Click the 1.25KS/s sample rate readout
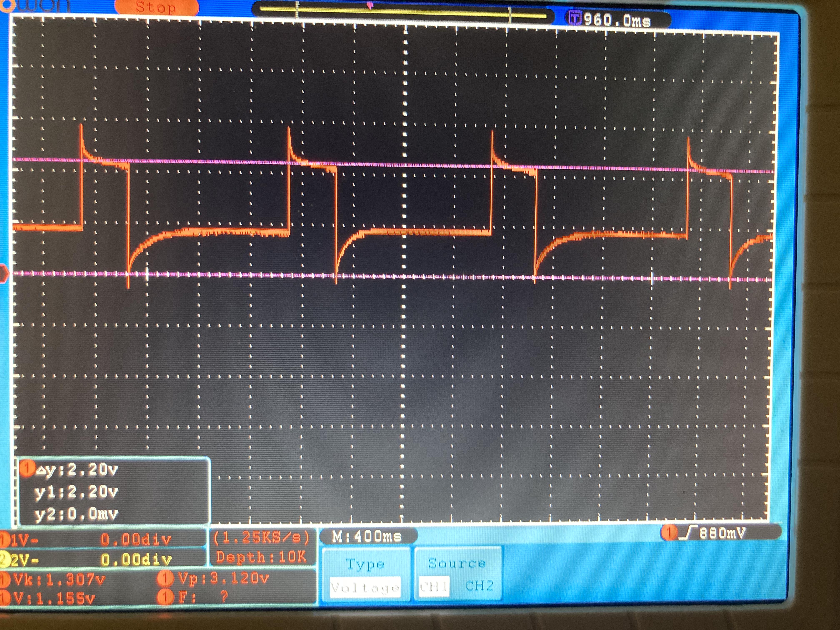The height and width of the screenshot is (630, 840). pyautogui.click(x=261, y=538)
